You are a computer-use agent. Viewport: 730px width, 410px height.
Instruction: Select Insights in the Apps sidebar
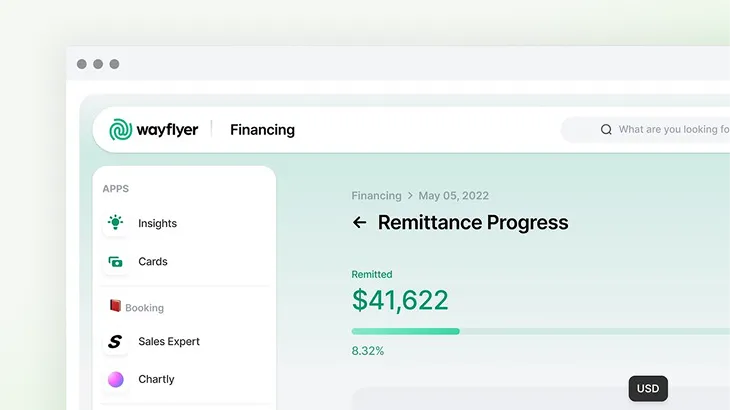click(157, 223)
